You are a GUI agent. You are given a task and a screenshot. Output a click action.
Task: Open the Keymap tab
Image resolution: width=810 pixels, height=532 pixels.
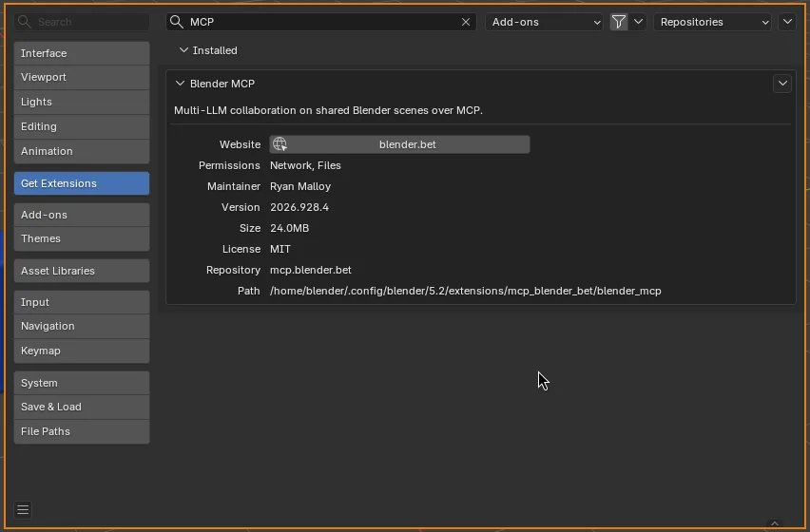(82, 351)
